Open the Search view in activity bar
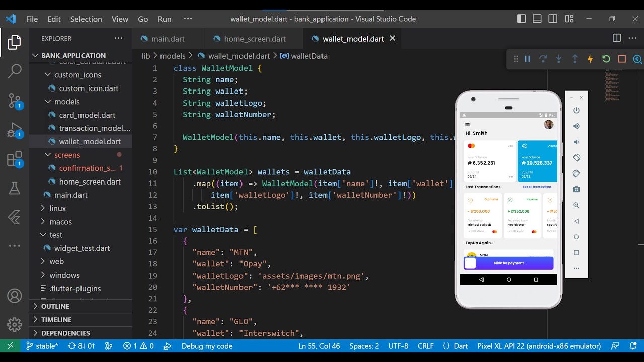Screen dimensions: 644x362 click(14, 71)
